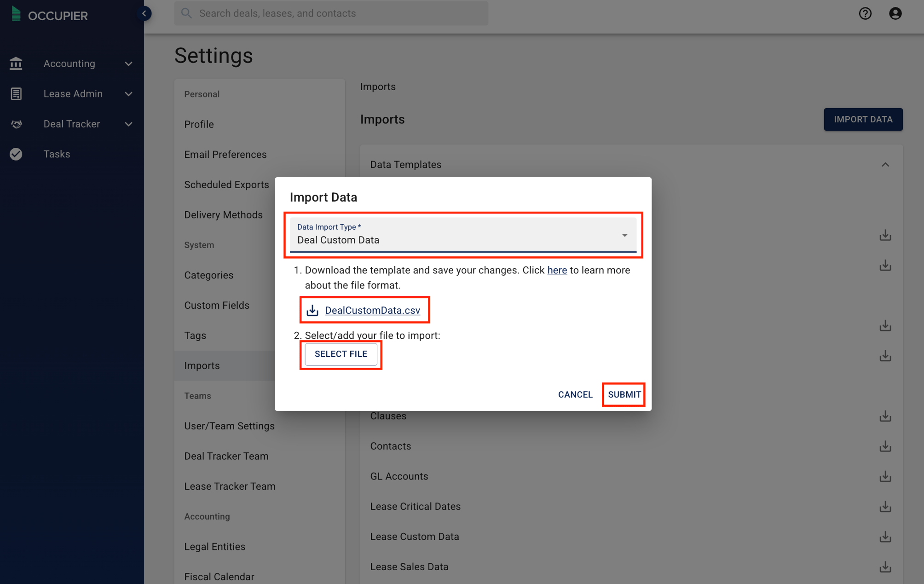924x584 pixels.
Task: Open the help question mark icon
Action: click(x=865, y=13)
